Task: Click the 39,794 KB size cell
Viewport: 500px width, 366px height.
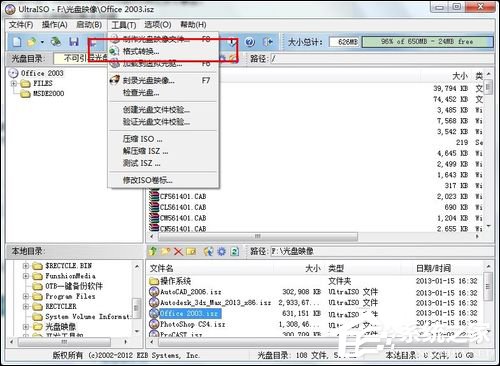Action: [x=450, y=88]
